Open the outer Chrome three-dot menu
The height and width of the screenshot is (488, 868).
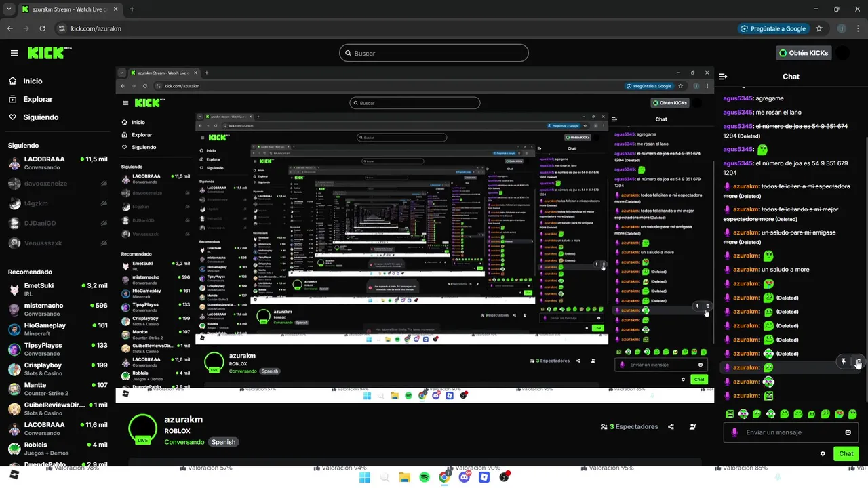(858, 28)
